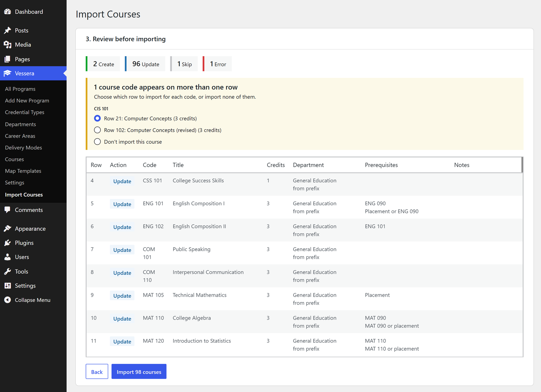
Task: Click the 'English Composition II' title cell
Action: click(x=199, y=226)
